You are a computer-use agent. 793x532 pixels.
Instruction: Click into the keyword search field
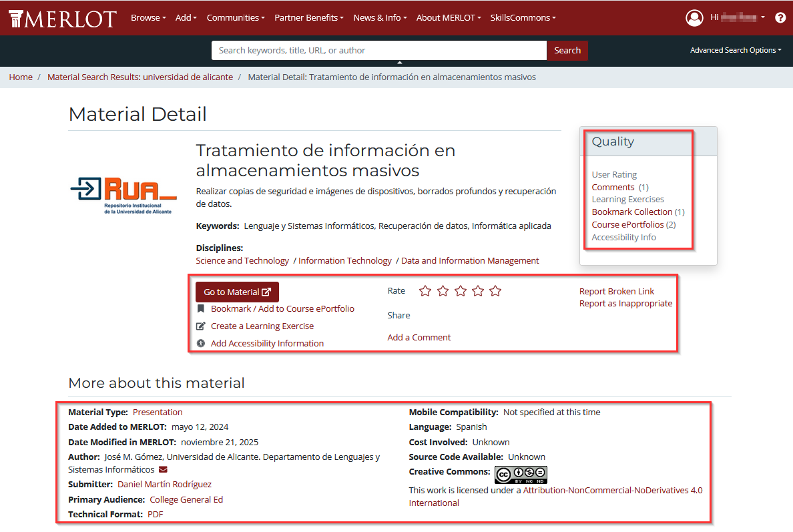click(x=378, y=50)
